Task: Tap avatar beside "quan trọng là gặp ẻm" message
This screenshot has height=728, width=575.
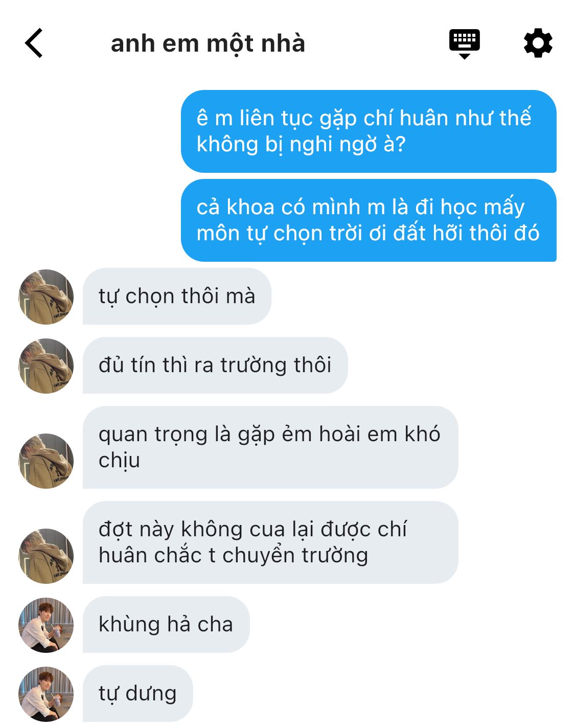Action: pyautogui.click(x=46, y=461)
